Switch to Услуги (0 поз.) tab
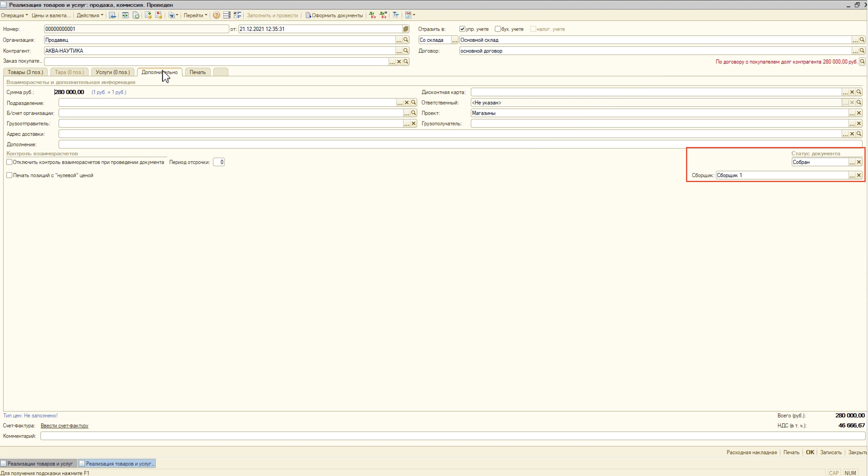 point(113,72)
